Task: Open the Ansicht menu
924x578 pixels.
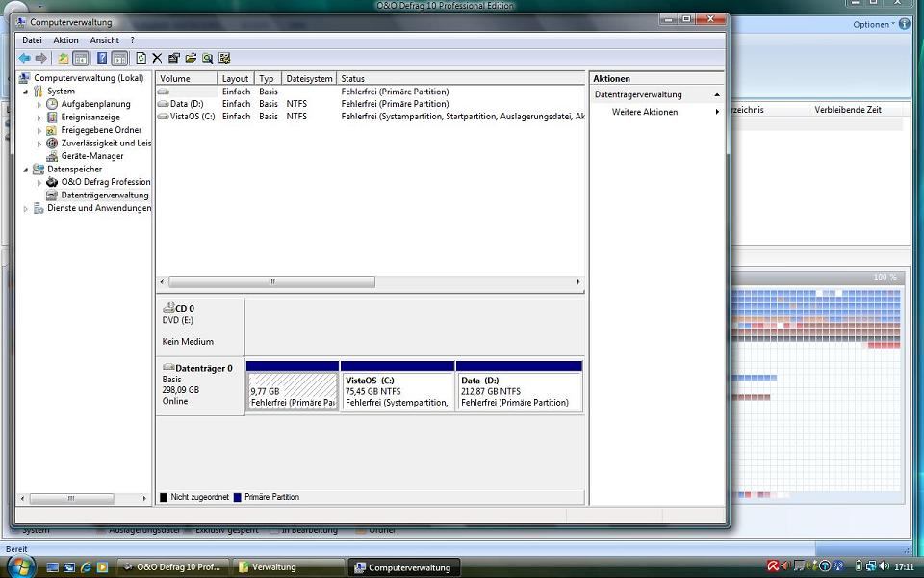Action: [104, 40]
